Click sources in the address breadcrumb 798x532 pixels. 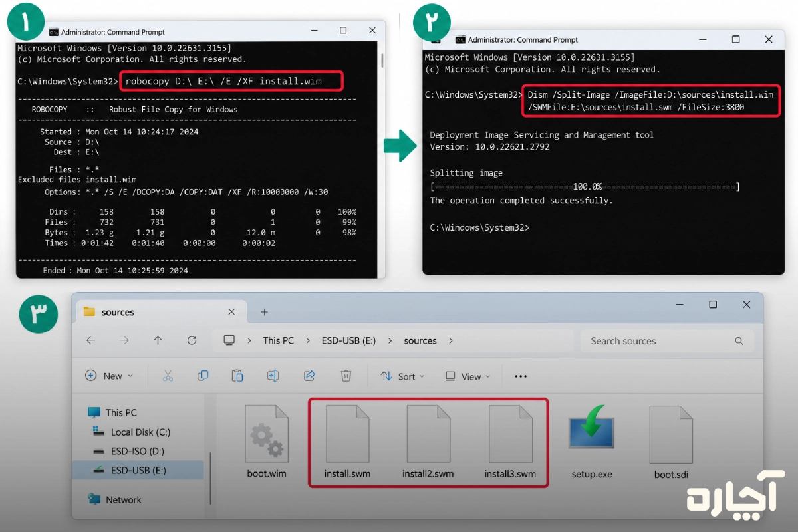(x=420, y=340)
